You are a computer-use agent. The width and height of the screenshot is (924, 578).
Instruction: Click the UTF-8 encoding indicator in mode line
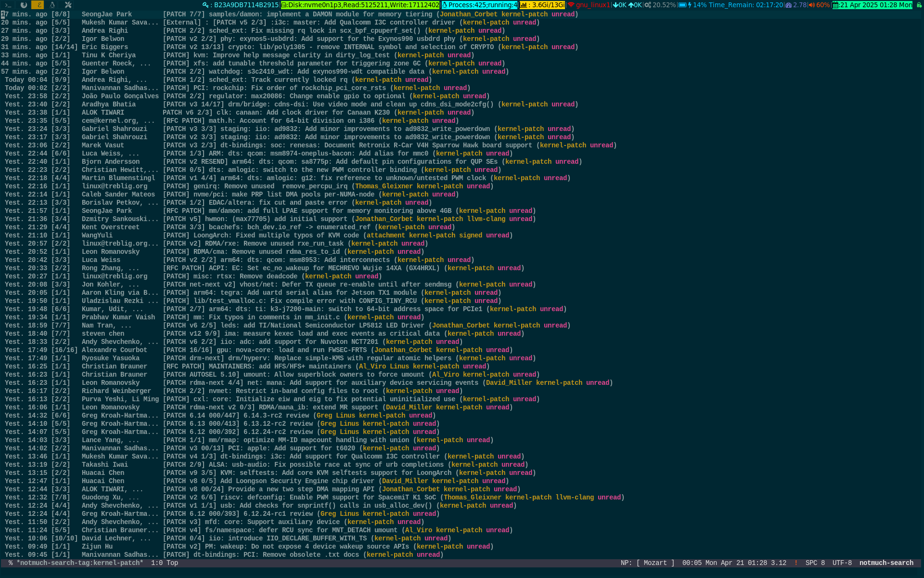coord(842,563)
